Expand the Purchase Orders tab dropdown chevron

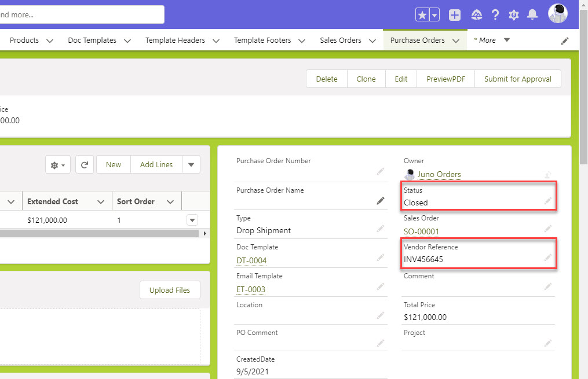(x=456, y=41)
